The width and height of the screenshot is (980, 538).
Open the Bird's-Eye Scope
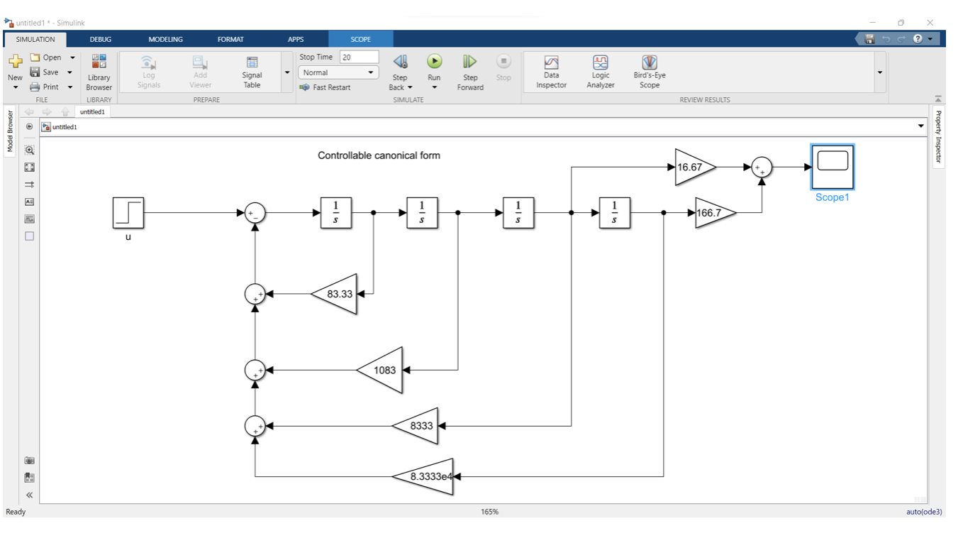[649, 70]
